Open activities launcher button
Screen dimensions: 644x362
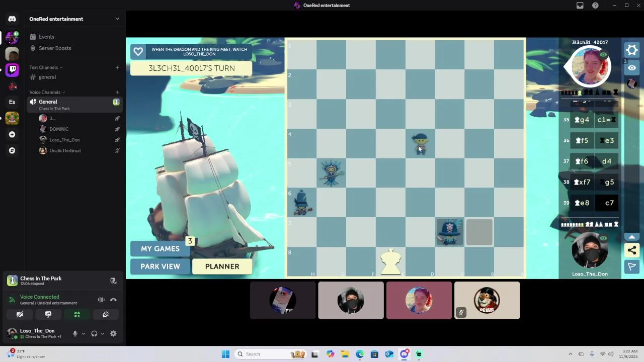pos(77,314)
